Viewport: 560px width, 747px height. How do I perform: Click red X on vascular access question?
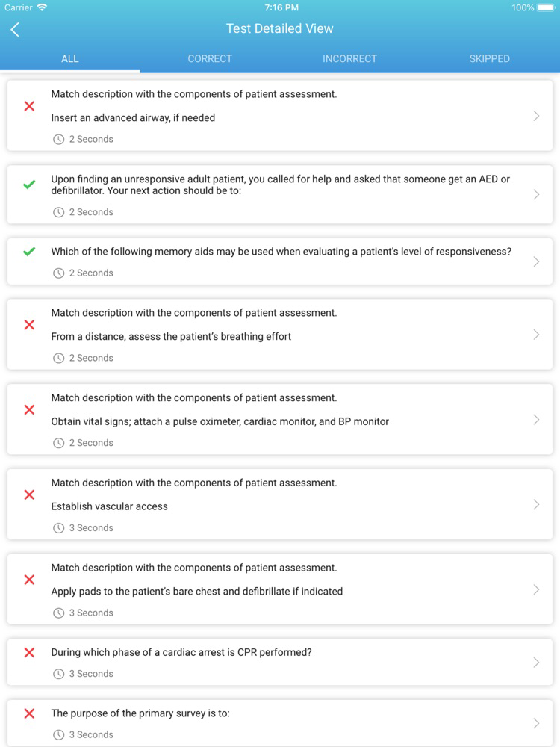pyautogui.click(x=30, y=495)
